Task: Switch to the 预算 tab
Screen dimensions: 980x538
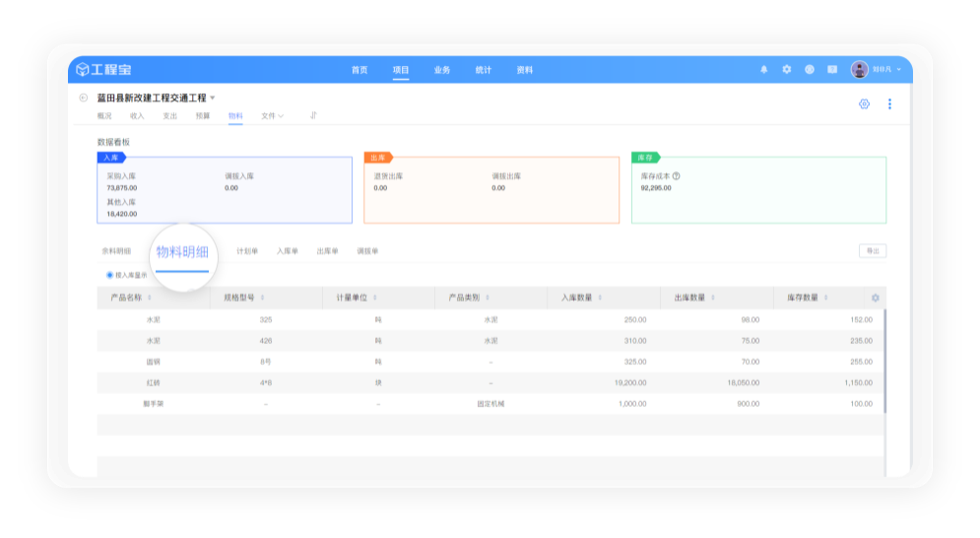Action: (x=202, y=115)
